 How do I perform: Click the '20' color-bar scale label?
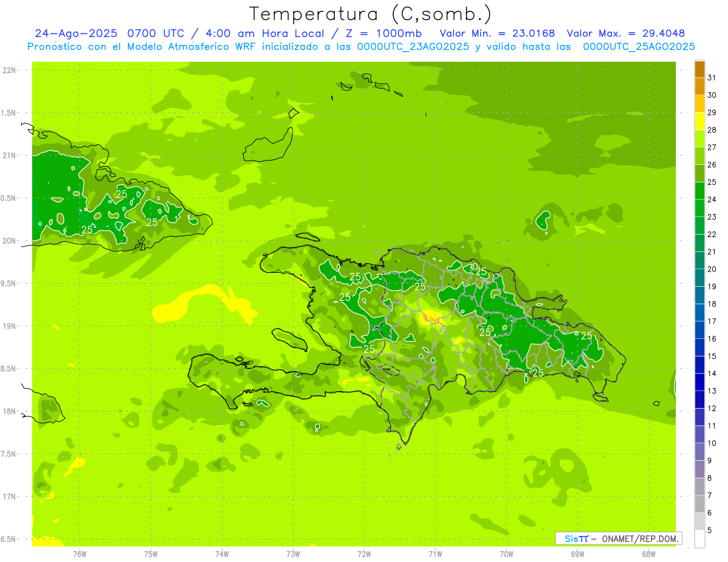pos(712,269)
